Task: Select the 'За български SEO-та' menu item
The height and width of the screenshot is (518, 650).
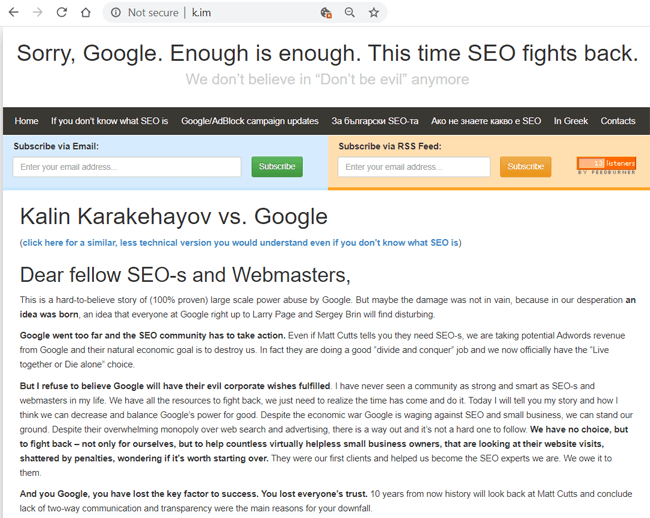Action: point(375,121)
